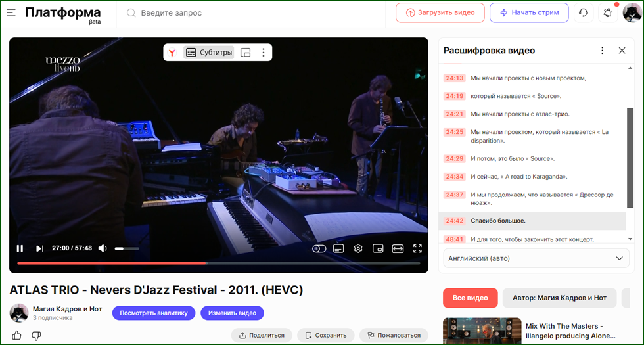Click transcript scrollbar up arrow
Screen dimensions: 644x345
(630, 68)
